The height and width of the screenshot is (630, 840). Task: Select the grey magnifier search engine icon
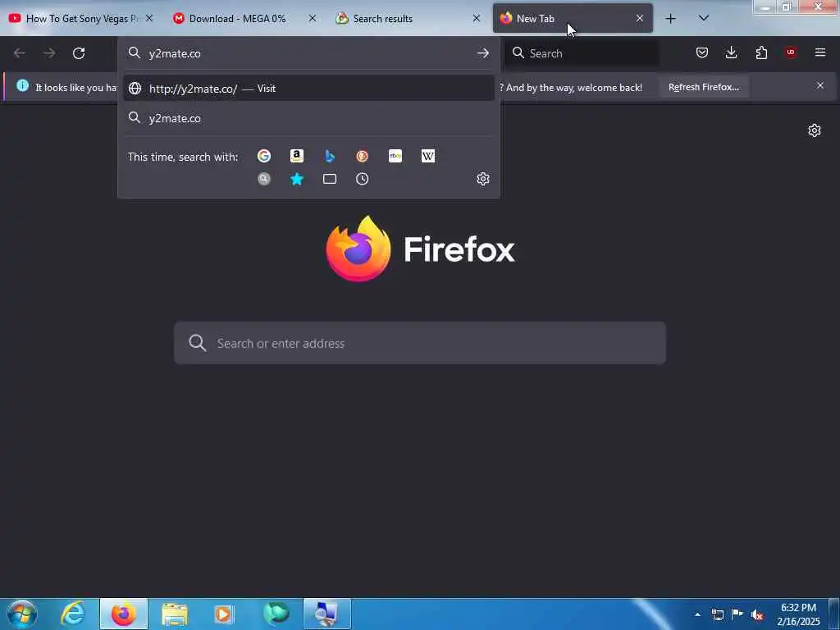tap(263, 179)
